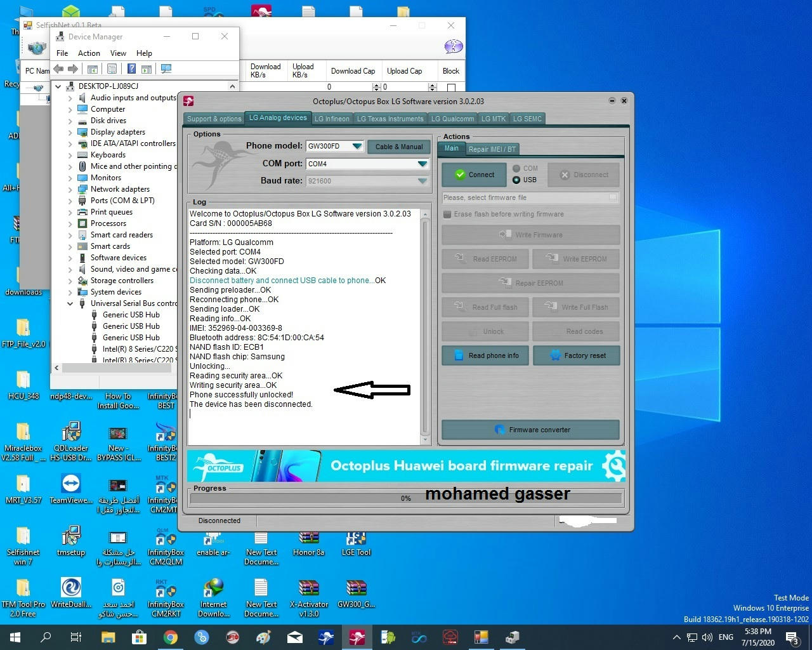The width and height of the screenshot is (812, 650).
Task: Click the Octoplus progress bar
Action: (406, 498)
